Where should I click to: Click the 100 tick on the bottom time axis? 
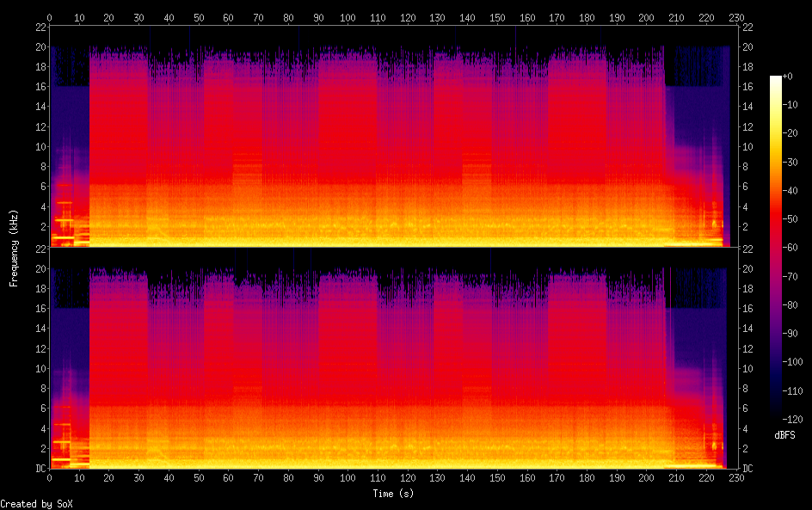pos(348,477)
